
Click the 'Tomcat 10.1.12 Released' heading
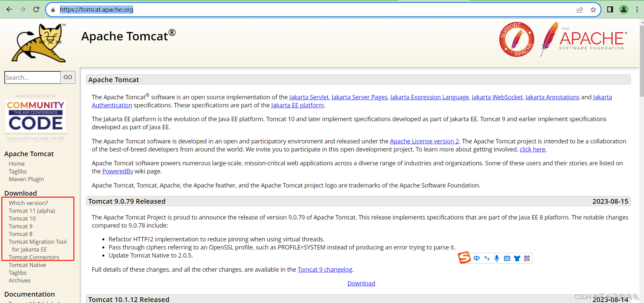pyautogui.click(x=129, y=299)
